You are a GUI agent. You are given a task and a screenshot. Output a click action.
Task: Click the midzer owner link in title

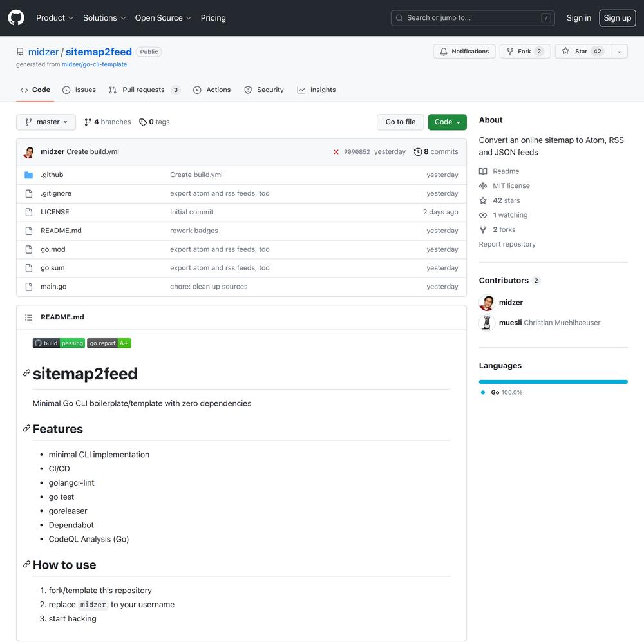coord(44,52)
